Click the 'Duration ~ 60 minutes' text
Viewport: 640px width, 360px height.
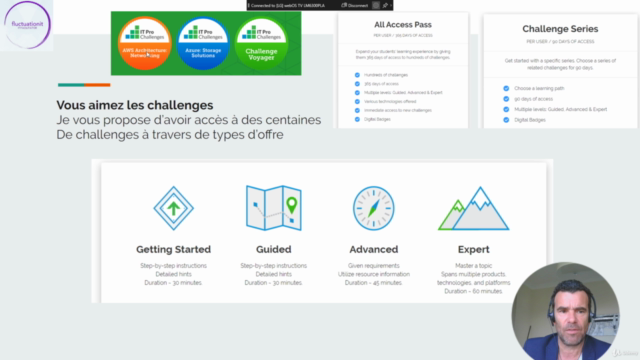point(473,291)
